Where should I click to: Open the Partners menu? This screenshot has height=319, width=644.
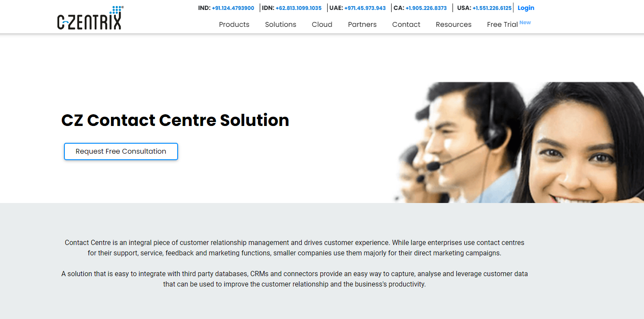(362, 25)
